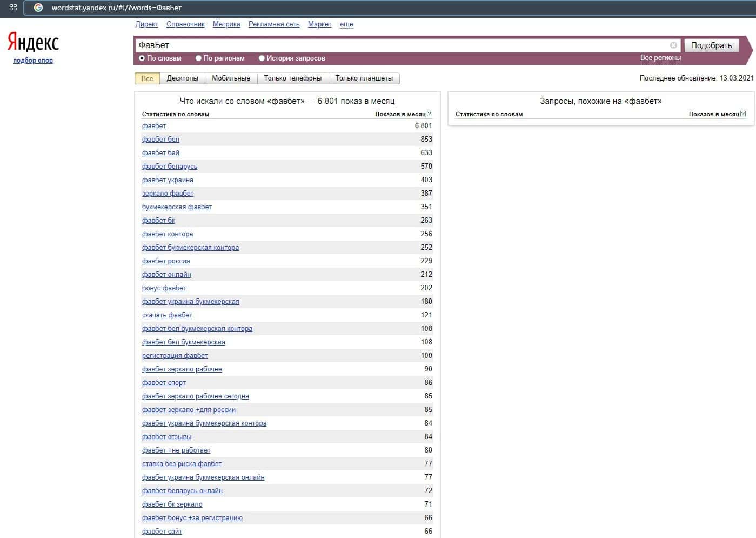Clear the search field with the X icon
The height and width of the screenshot is (538, 756).
[673, 45]
